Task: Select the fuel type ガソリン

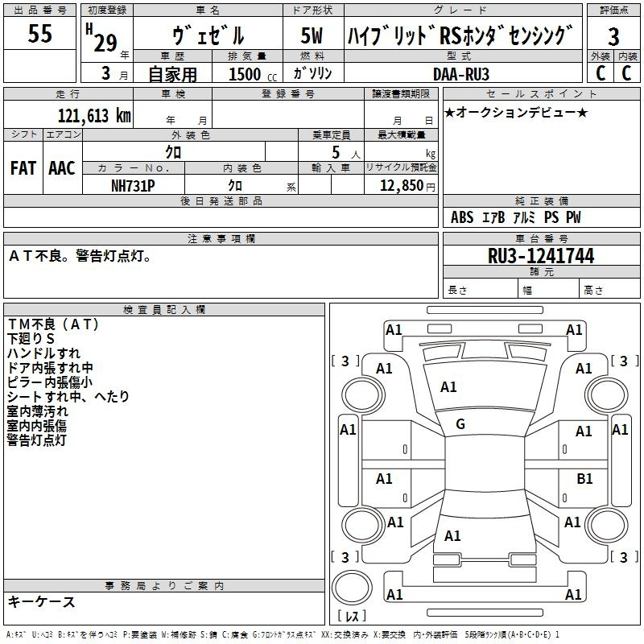Action: (312, 73)
